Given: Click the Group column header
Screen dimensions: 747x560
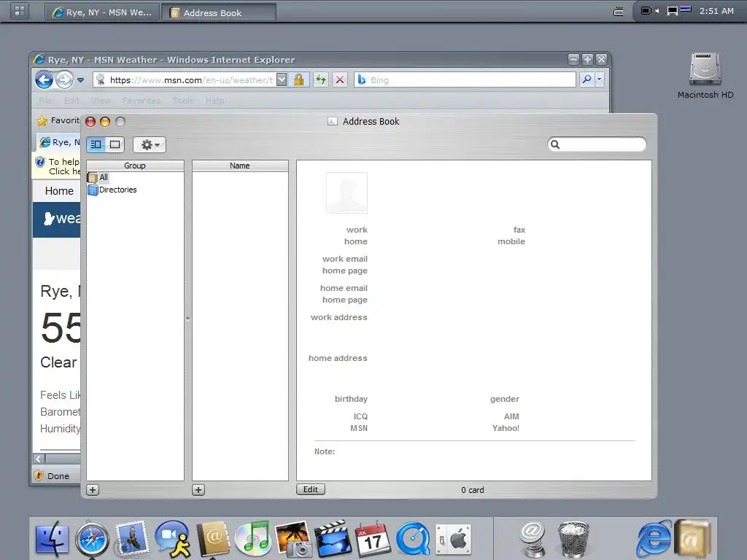Looking at the screenshot, I should coord(135,166).
